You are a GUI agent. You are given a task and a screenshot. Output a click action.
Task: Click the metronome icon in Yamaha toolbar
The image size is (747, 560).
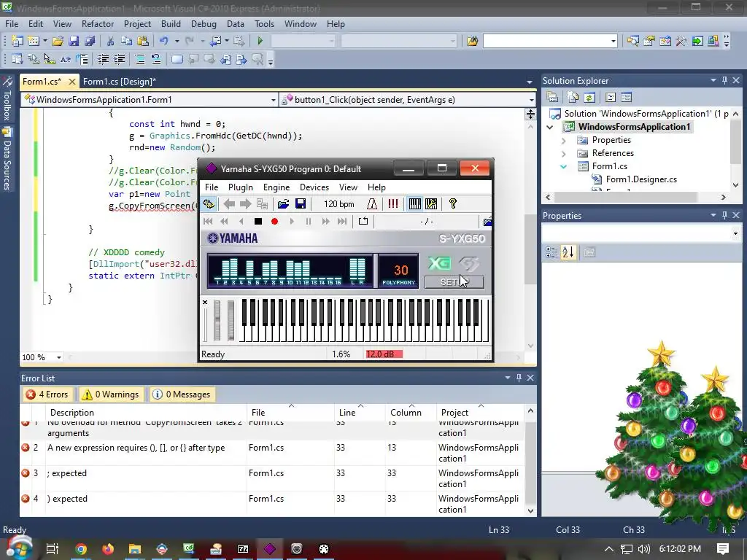click(372, 204)
